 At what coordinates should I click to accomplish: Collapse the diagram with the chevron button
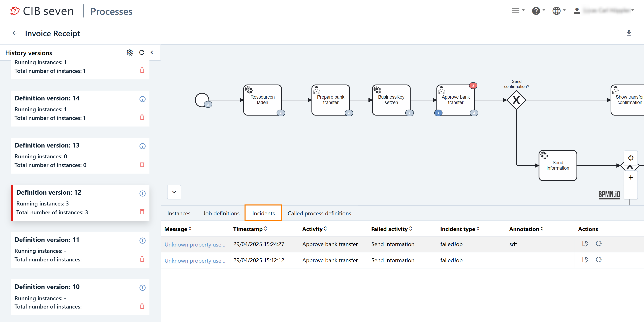(x=174, y=192)
